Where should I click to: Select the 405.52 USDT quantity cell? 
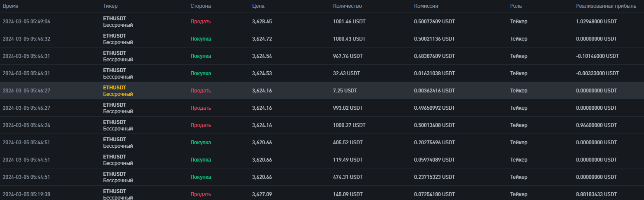(x=348, y=143)
